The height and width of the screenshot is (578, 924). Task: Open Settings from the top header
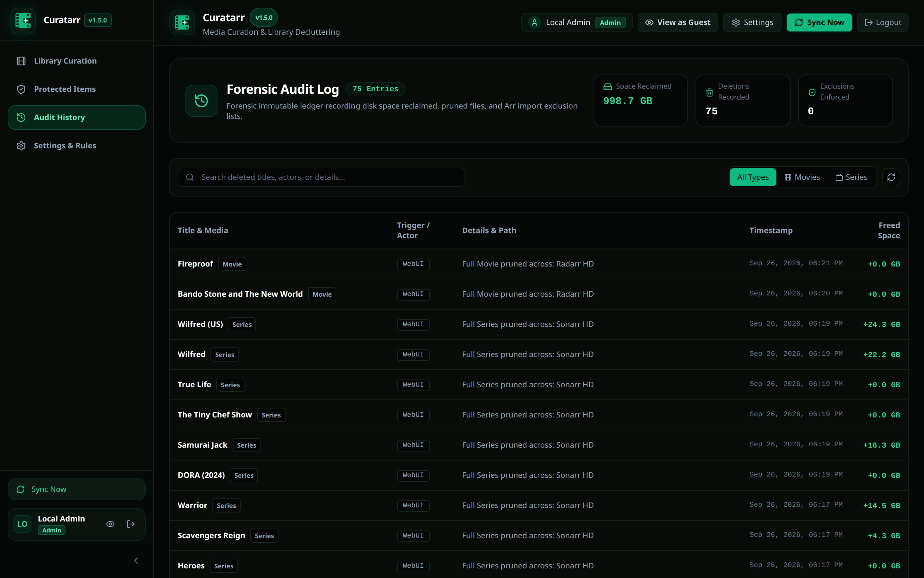(x=752, y=22)
